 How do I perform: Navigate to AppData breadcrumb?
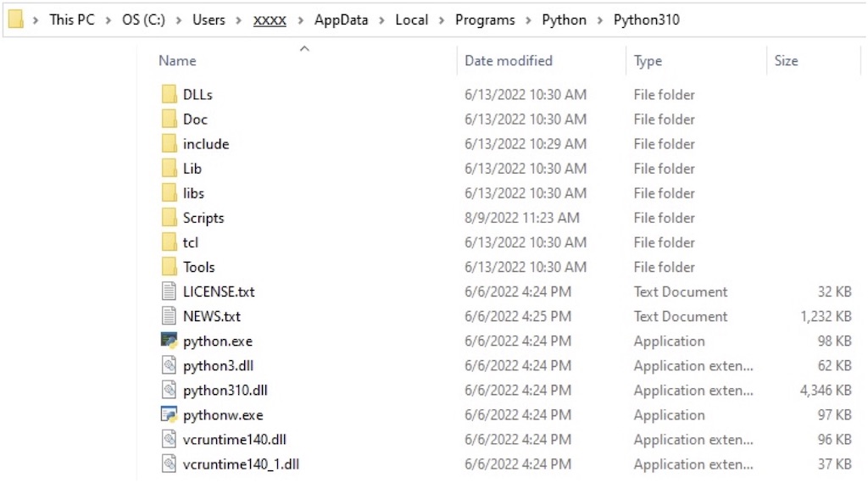coord(341,20)
